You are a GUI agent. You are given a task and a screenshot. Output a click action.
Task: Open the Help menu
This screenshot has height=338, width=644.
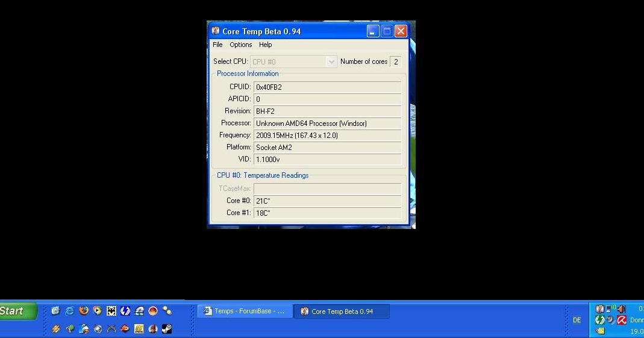265,45
